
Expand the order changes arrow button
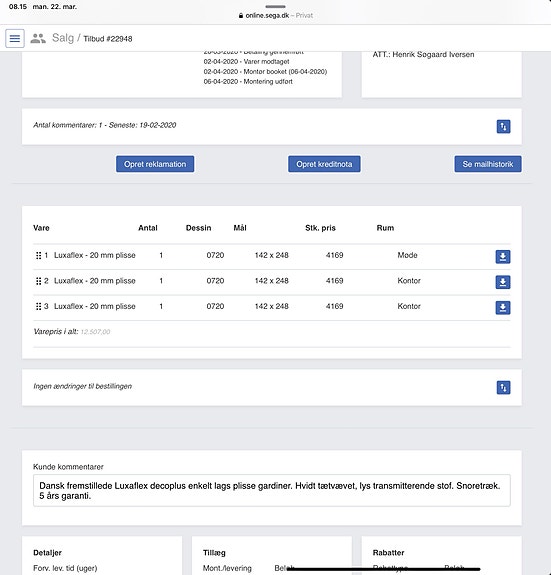point(503,388)
